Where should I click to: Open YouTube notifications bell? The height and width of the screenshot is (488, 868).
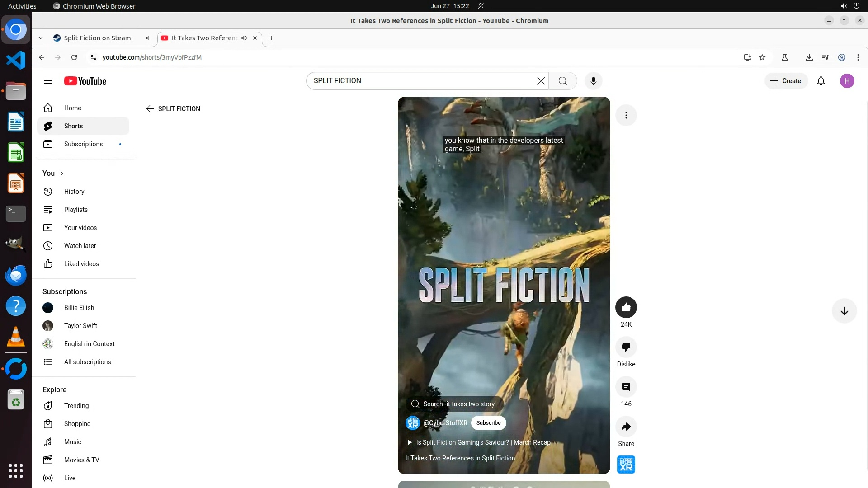coord(821,81)
